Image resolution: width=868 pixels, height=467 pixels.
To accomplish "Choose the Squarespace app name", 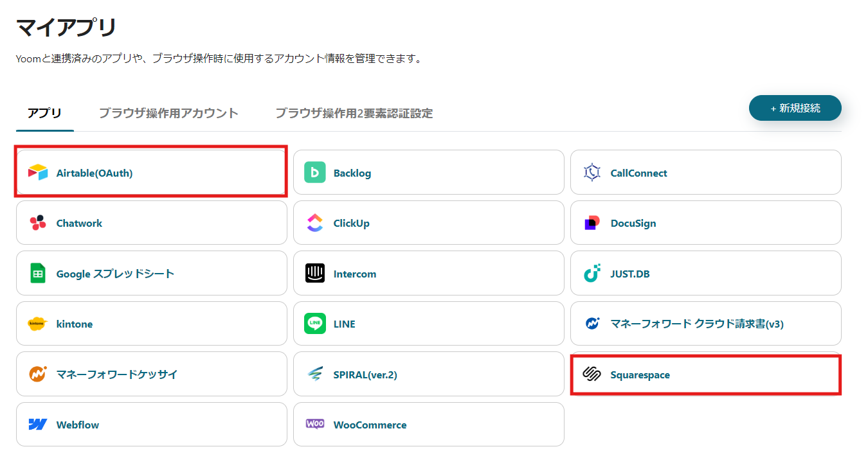I will [640, 374].
